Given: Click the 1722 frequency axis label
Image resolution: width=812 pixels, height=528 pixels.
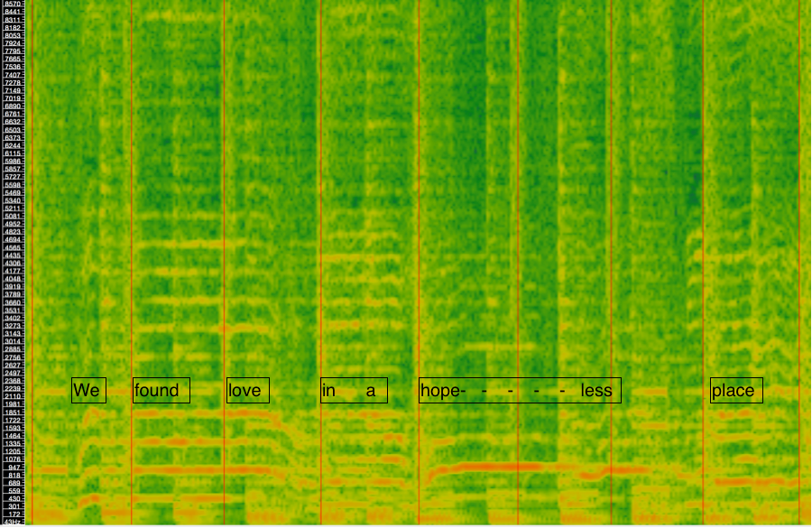Looking at the screenshot, I should point(13,421).
